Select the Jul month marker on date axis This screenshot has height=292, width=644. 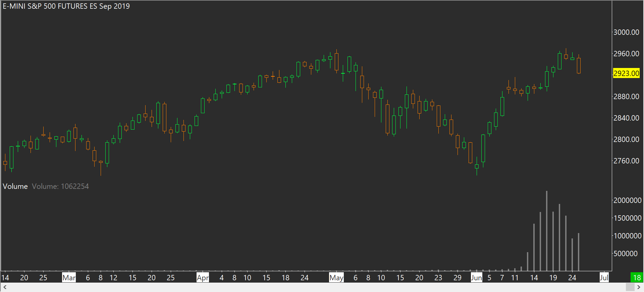tap(604, 278)
